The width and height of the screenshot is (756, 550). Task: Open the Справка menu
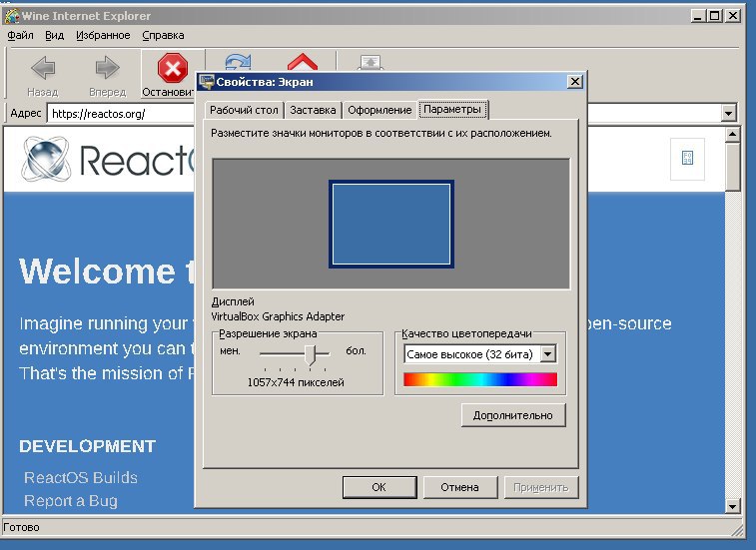tap(163, 35)
